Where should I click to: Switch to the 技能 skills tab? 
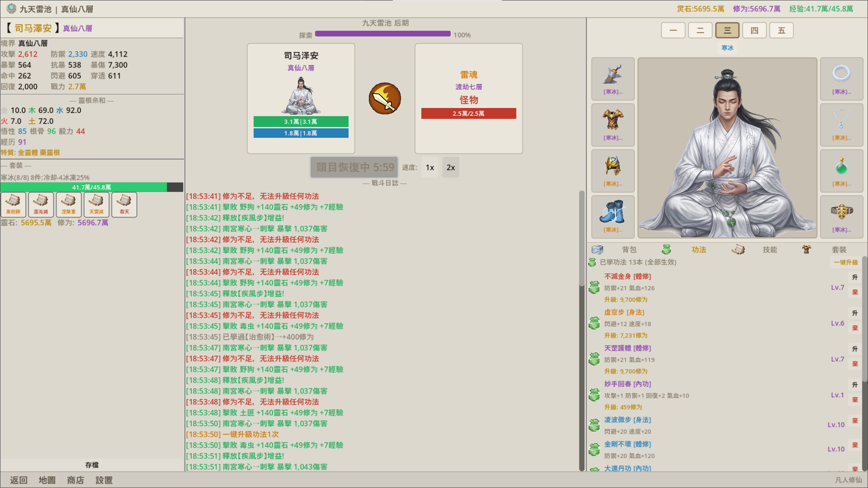click(x=771, y=249)
